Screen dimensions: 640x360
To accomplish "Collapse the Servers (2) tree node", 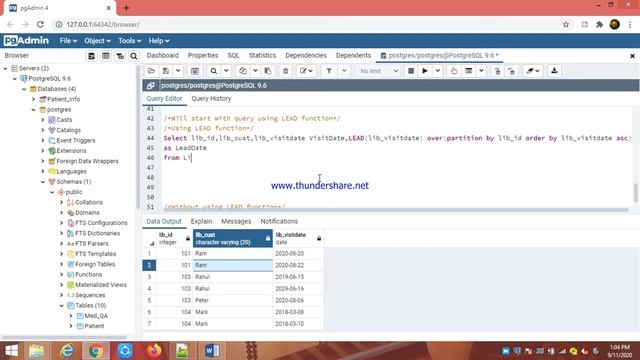I will [x=6, y=69].
